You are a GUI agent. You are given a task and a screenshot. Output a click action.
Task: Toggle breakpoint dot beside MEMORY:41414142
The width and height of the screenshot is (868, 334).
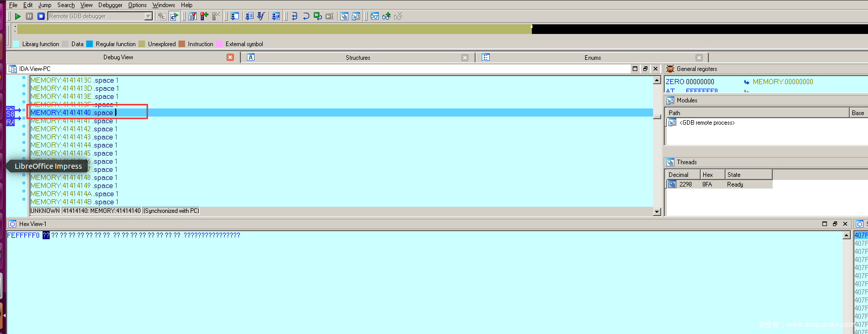click(24, 127)
